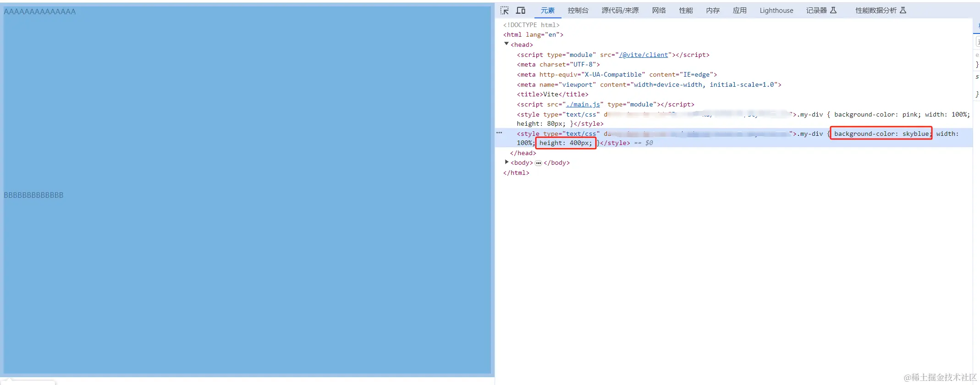980x385 pixels.
Task: Select the title Vite node
Action: (552, 94)
